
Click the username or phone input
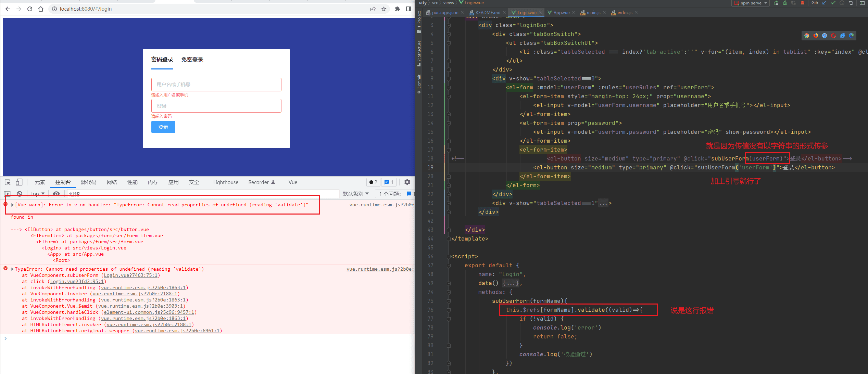click(216, 85)
